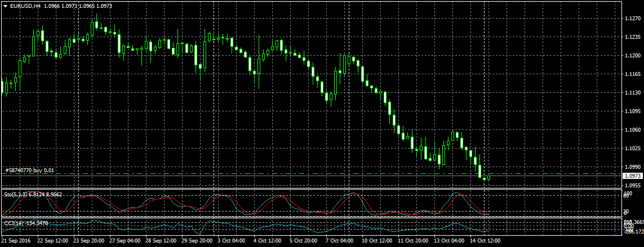Click the current price tag 1.0973

pos(632,176)
